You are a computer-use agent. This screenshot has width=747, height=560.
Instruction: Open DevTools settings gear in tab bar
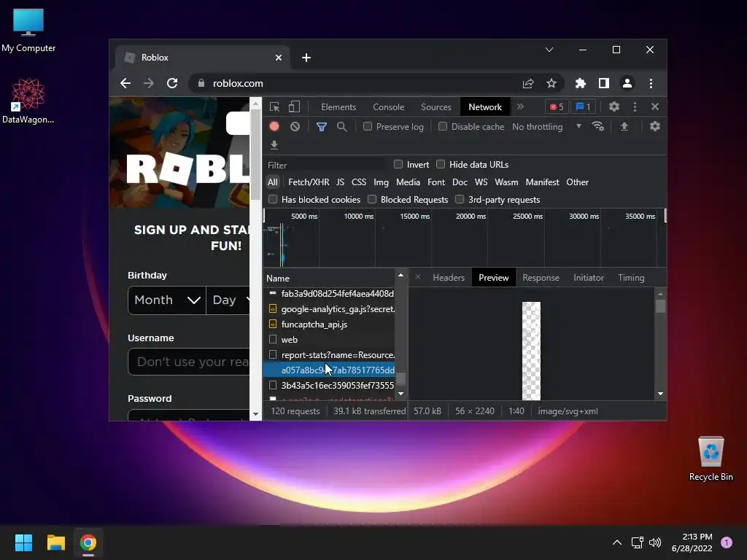(x=614, y=106)
